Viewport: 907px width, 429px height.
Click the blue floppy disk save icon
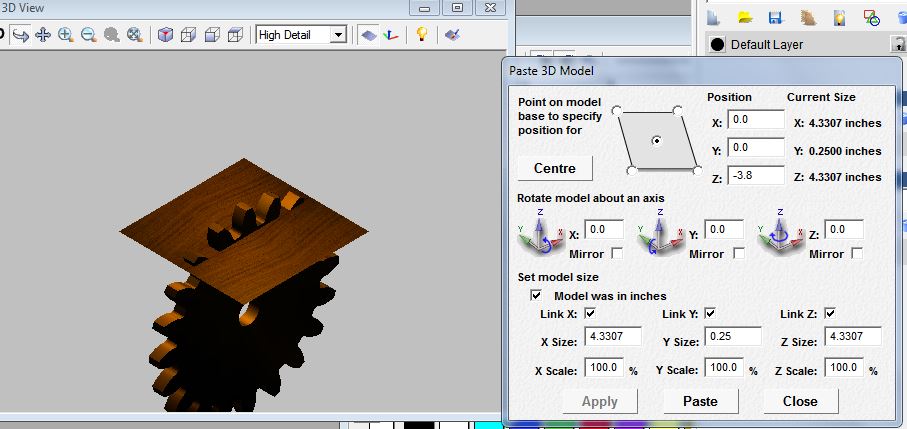click(774, 17)
